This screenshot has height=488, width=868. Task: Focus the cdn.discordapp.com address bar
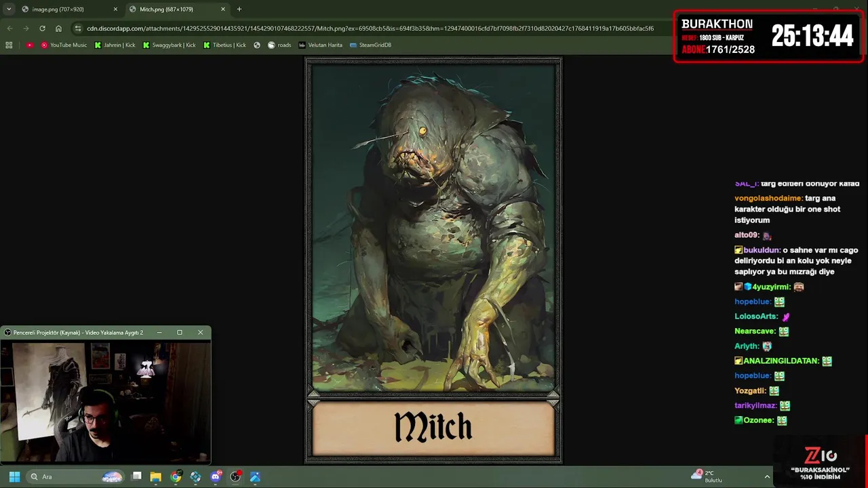370,28
